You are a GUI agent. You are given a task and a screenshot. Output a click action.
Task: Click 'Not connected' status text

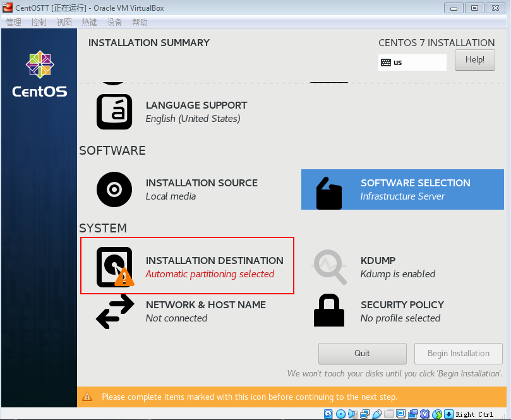[x=176, y=318]
